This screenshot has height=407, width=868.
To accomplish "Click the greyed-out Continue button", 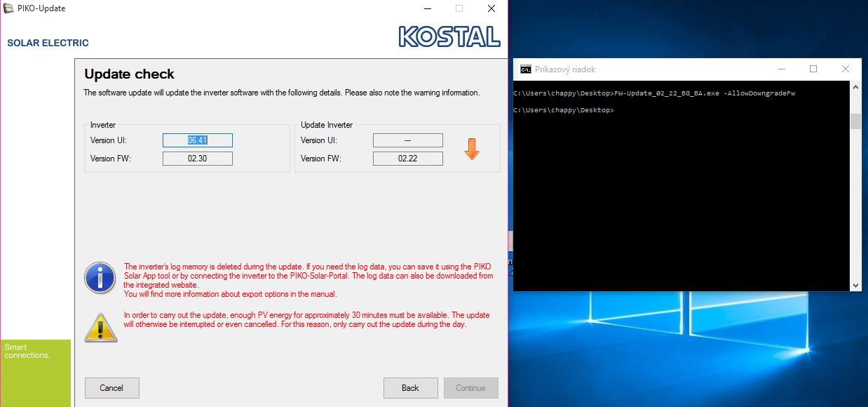I will 470,388.
